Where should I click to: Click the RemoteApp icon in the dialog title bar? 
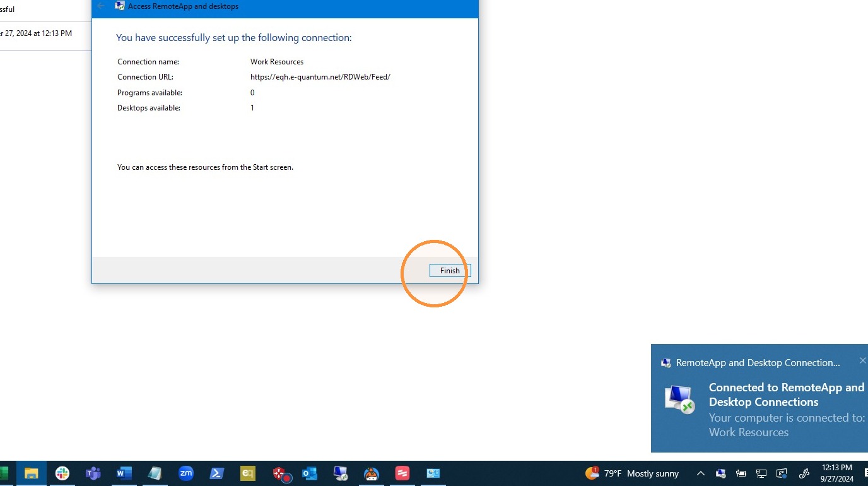pos(119,6)
